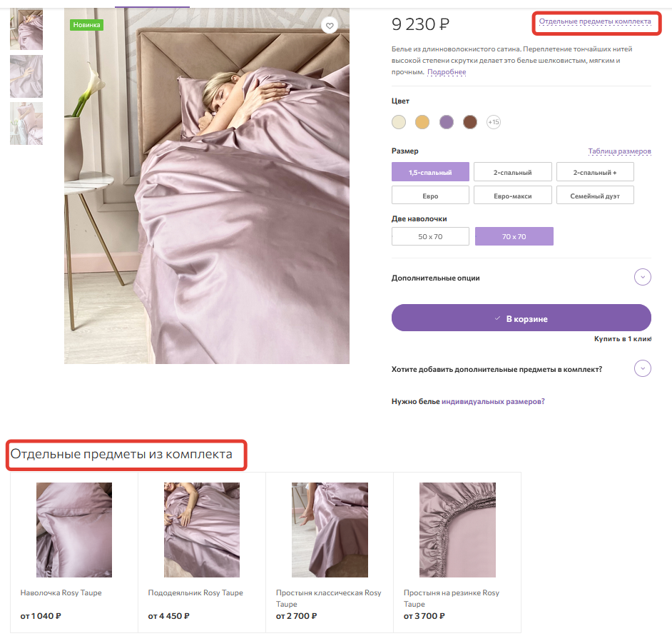Open the second product thumbnail
This screenshot has width=672, height=636.
pyautogui.click(x=26, y=76)
